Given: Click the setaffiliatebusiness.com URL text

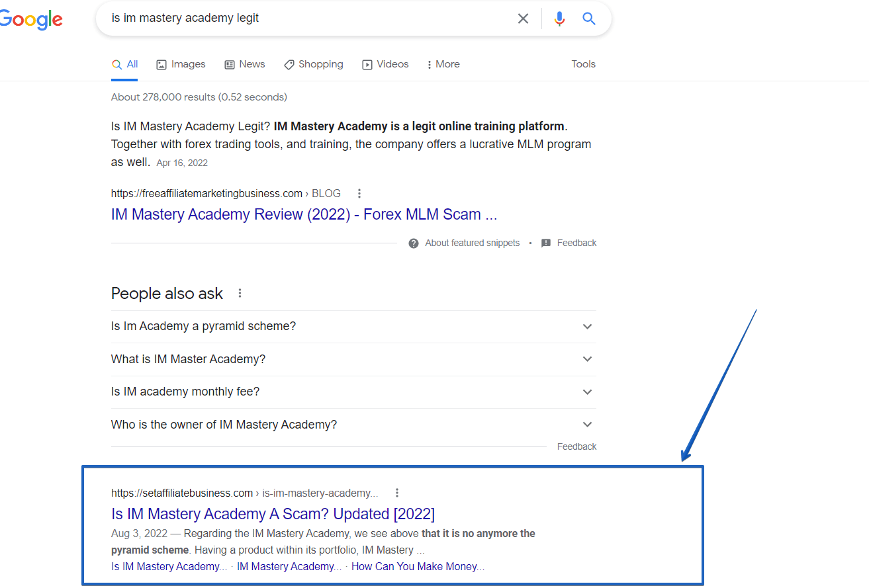Looking at the screenshot, I should [182, 493].
